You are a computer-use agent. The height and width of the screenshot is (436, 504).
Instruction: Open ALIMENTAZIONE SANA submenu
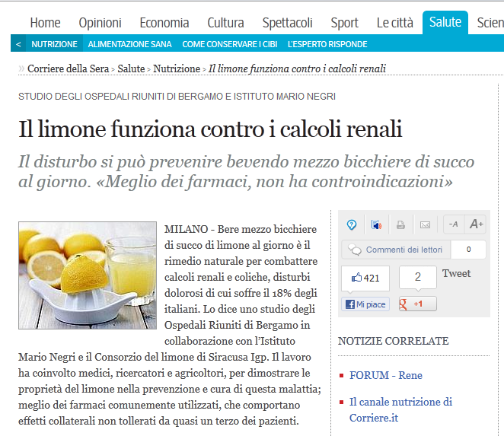[130, 44]
